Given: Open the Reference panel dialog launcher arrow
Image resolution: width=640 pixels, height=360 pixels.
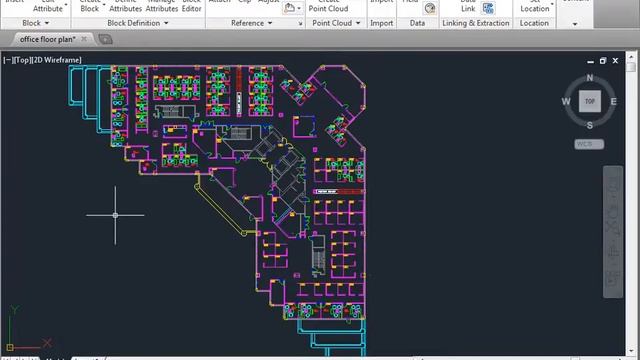Looking at the screenshot, I should pos(300,24).
